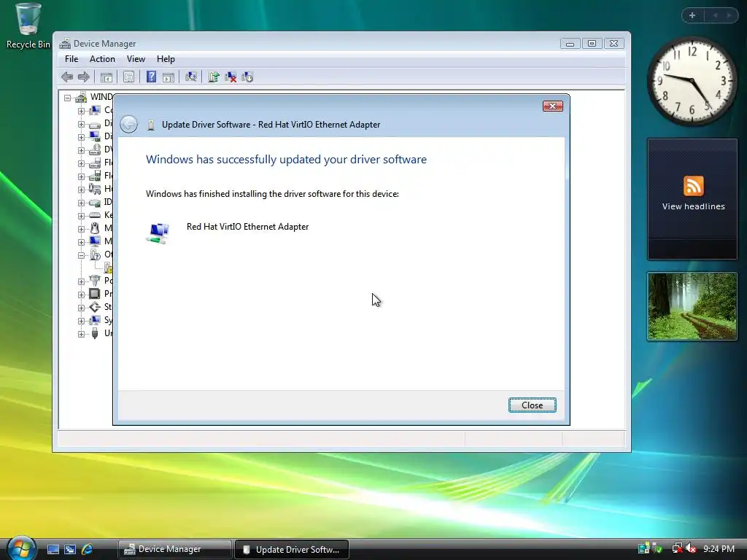This screenshot has width=747, height=560.
Task: Expand the Po (Ports) tree node
Action: pyautogui.click(x=81, y=281)
